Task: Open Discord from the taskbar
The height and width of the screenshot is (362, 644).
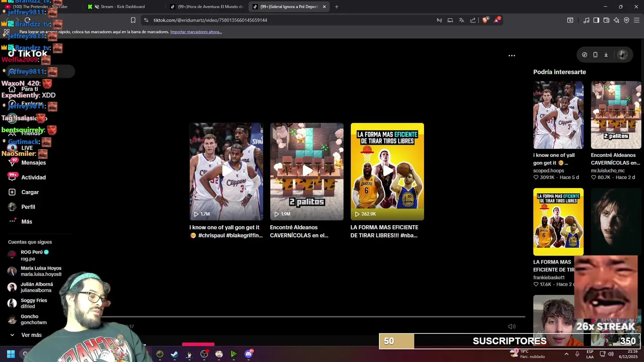Action: click(x=248, y=354)
